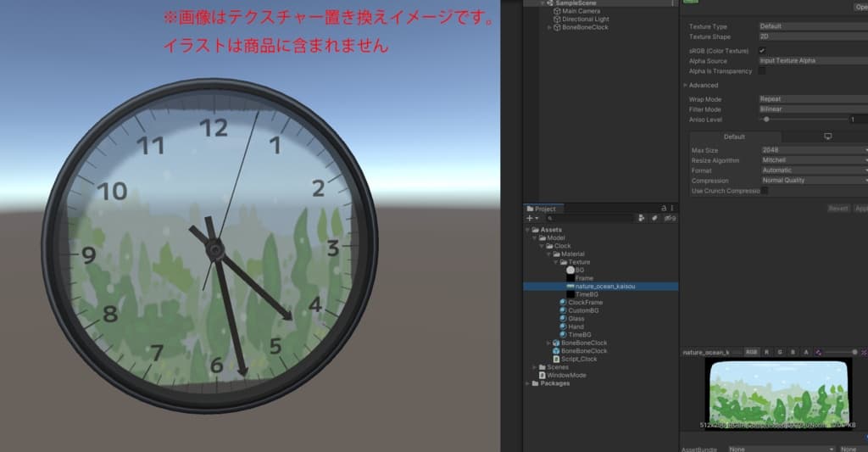
Task: Select the Material folder in Project tree
Action: [x=569, y=254]
